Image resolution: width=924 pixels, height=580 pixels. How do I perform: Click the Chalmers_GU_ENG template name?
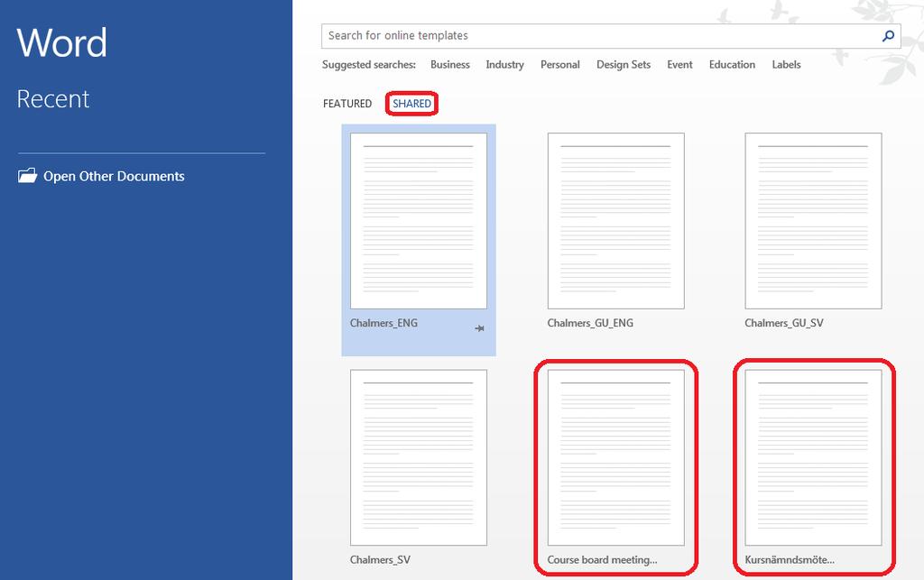590,323
